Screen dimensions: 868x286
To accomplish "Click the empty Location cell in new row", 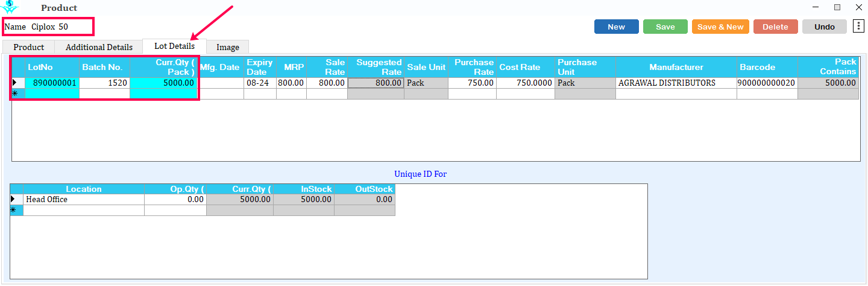I will (84, 210).
